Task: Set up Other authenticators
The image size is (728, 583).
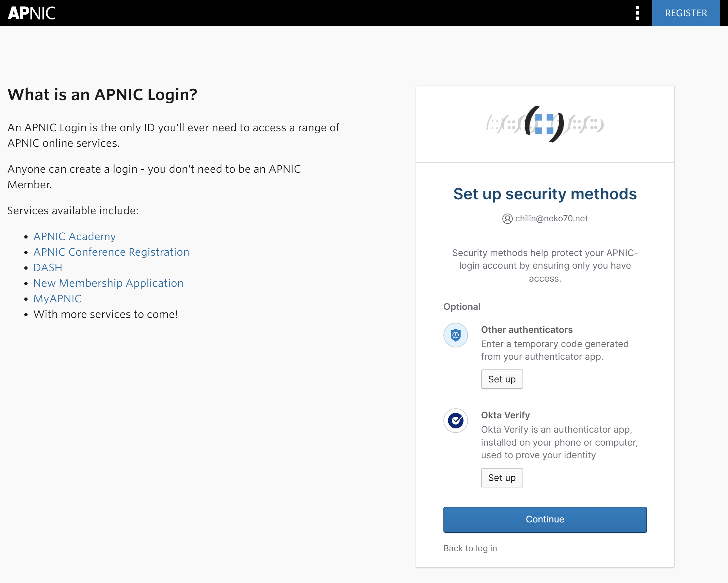Action: pos(501,379)
